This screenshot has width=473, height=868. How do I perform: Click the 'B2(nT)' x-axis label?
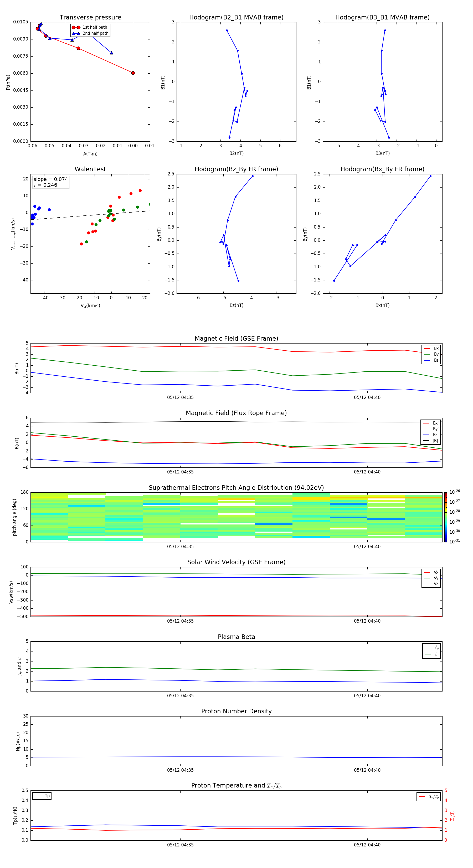[236, 153]
